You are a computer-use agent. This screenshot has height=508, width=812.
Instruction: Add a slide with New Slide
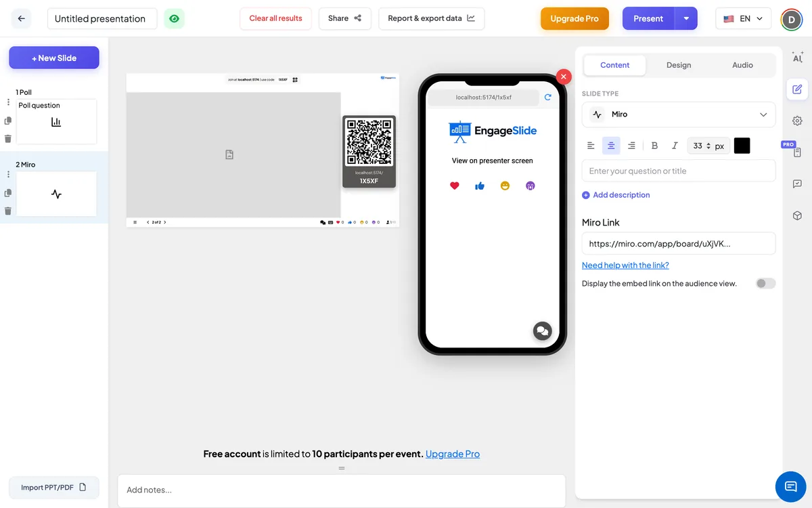[x=54, y=58]
